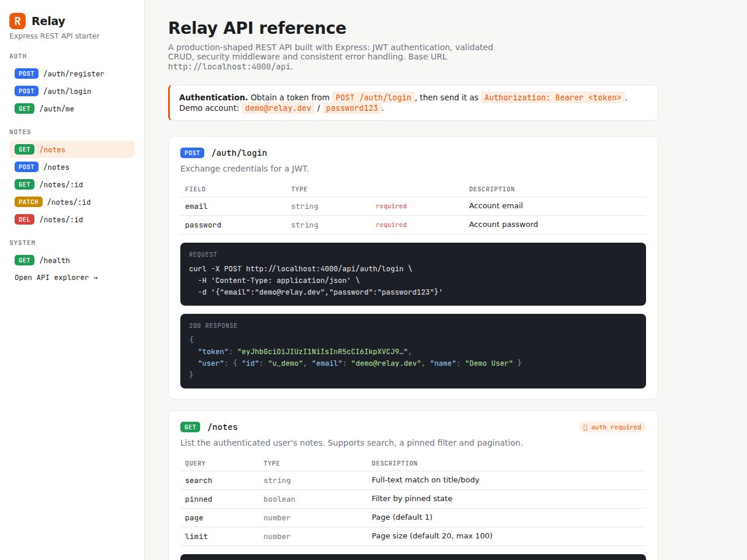Viewport: 747px width, 560px height.
Task: Click the http://localhost:4000/api base URL text
Action: pyautogui.click(x=229, y=66)
